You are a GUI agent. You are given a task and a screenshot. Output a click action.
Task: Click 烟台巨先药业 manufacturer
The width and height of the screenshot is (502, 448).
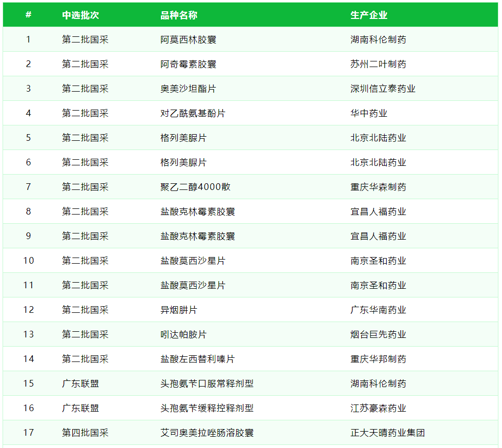pos(378,334)
